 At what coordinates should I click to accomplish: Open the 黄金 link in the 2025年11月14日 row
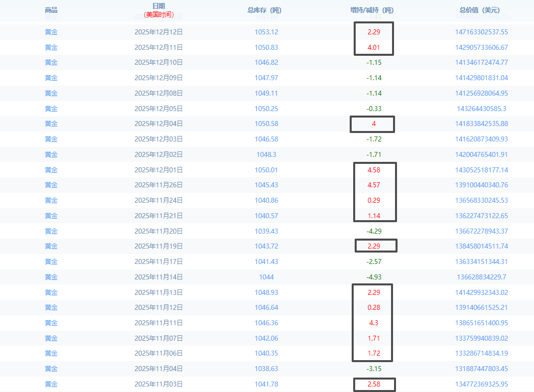(x=51, y=277)
